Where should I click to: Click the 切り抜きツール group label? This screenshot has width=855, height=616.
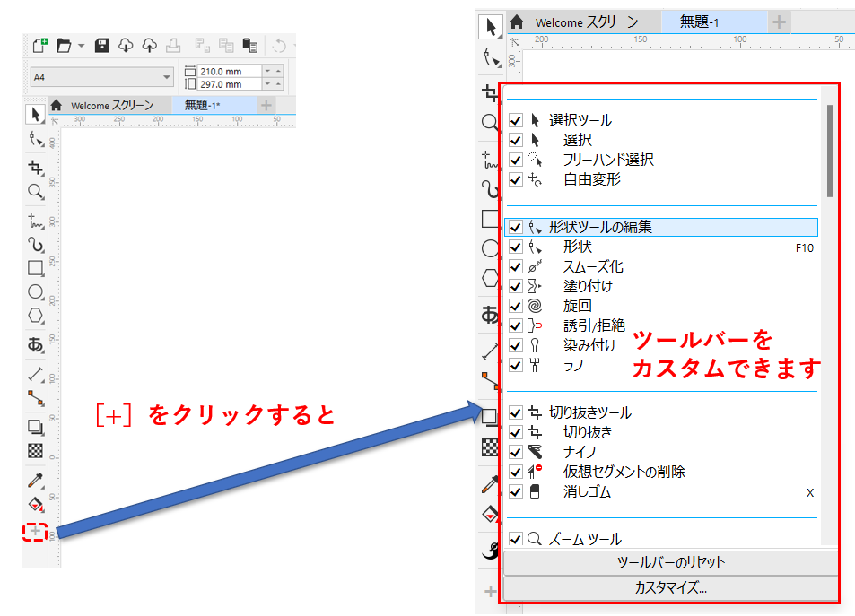coord(590,412)
